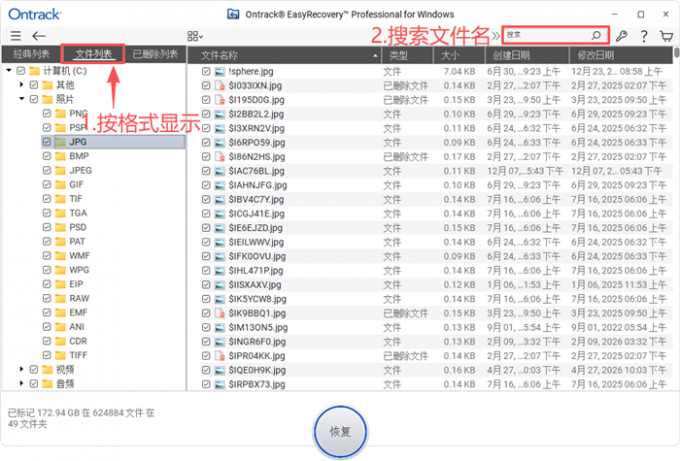Toggle checkbox for 其他 folder

tap(34, 85)
